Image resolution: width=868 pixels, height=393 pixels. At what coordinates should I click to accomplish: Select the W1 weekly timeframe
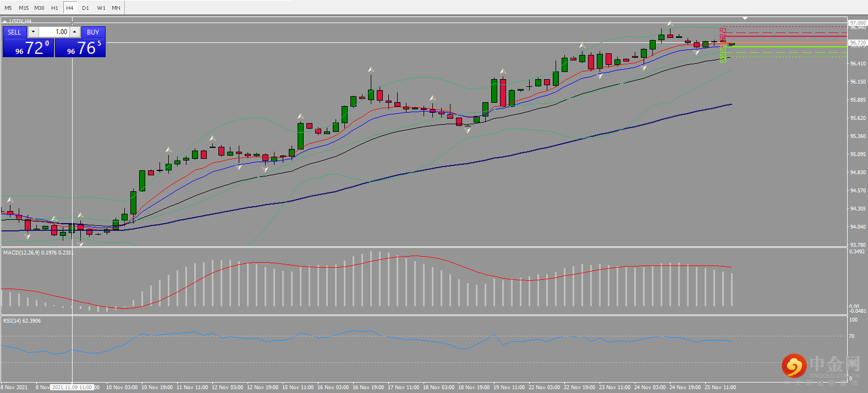[x=101, y=8]
